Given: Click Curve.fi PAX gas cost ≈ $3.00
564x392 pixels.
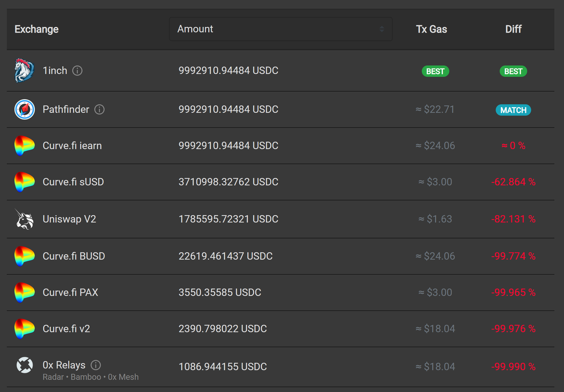Looking at the screenshot, I should 435,292.
